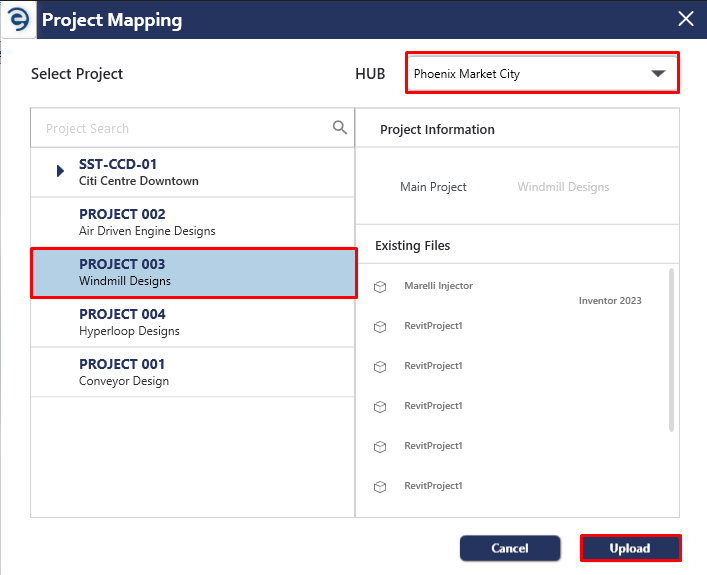Select PROJECT 004 Hyperloop Designs
The image size is (707, 575).
coord(193,322)
